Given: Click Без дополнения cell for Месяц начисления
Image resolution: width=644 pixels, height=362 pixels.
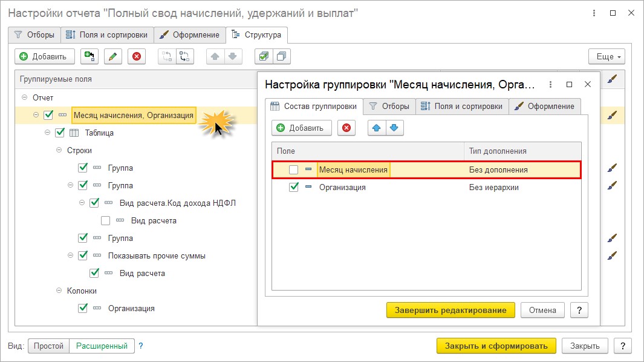Looking at the screenshot, I should (522, 169).
